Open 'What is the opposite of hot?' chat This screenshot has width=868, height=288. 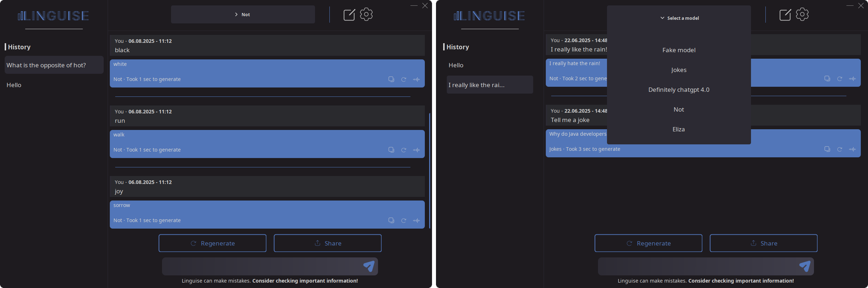[x=54, y=65]
